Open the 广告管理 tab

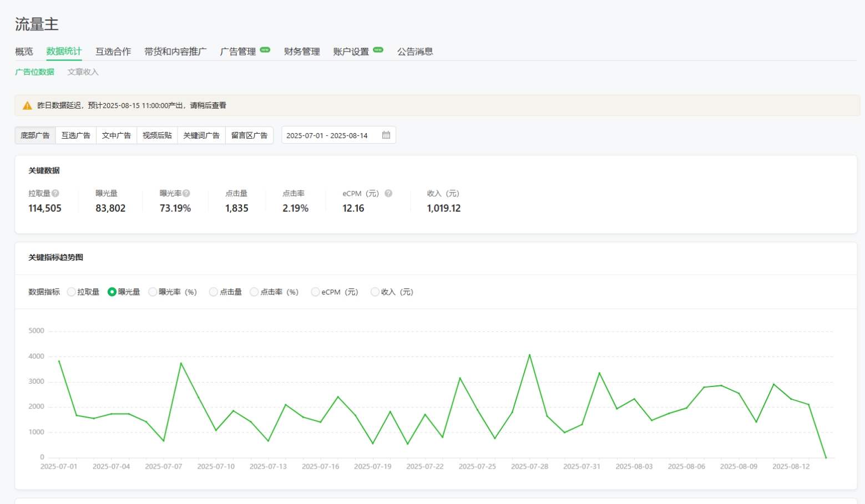tap(238, 52)
